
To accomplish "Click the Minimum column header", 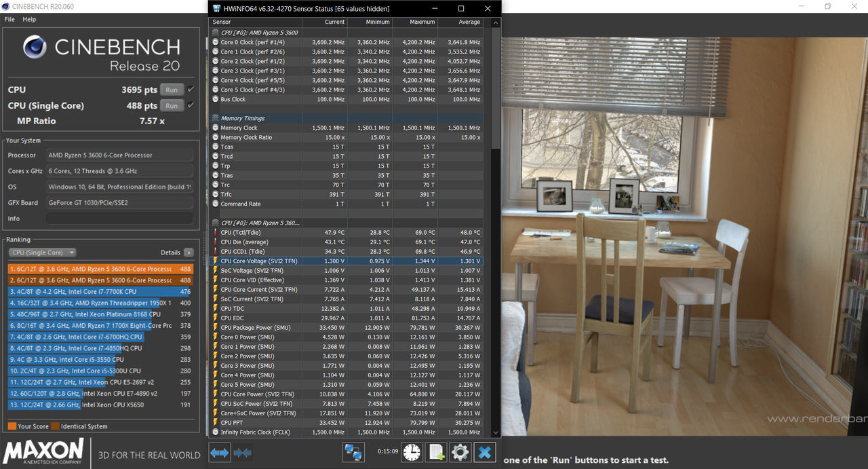I will click(x=378, y=22).
